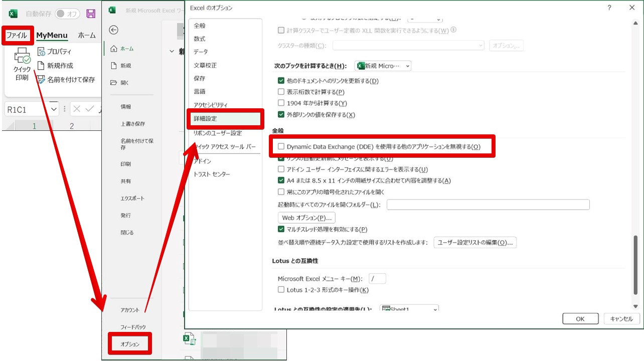
Task: Click Info (情報) in backstage menu
Action: [126, 107]
